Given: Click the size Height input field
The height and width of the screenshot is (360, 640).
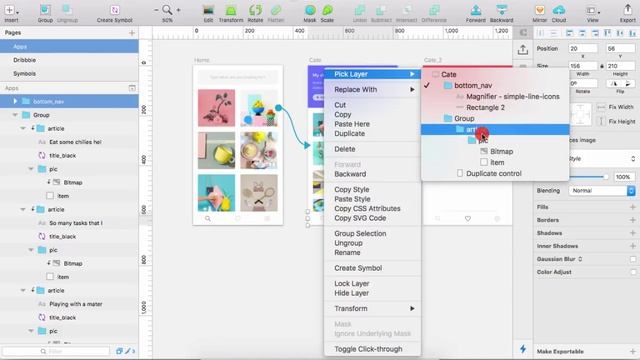Looking at the screenshot, I should (x=620, y=66).
